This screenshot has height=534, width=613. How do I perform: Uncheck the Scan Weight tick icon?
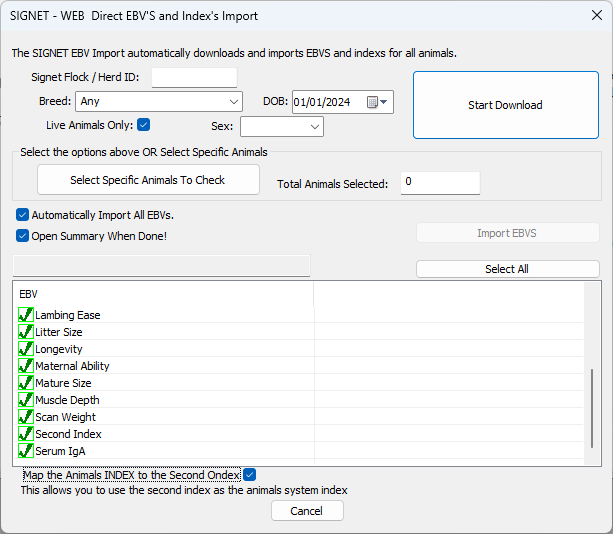point(26,417)
